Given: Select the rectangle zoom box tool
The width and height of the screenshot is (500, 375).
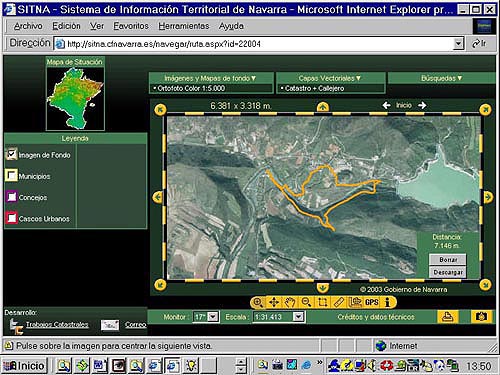Looking at the screenshot, I should point(323,302).
